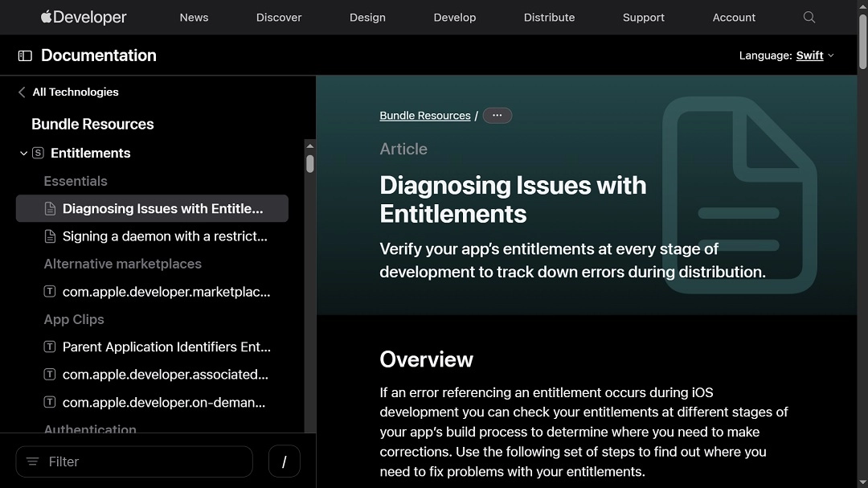Image resolution: width=868 pixels, height=488 pixels.
Task: Click type icon beside Parent Application Identifiers
Action: pyautogui.click(x=50, y=347)
